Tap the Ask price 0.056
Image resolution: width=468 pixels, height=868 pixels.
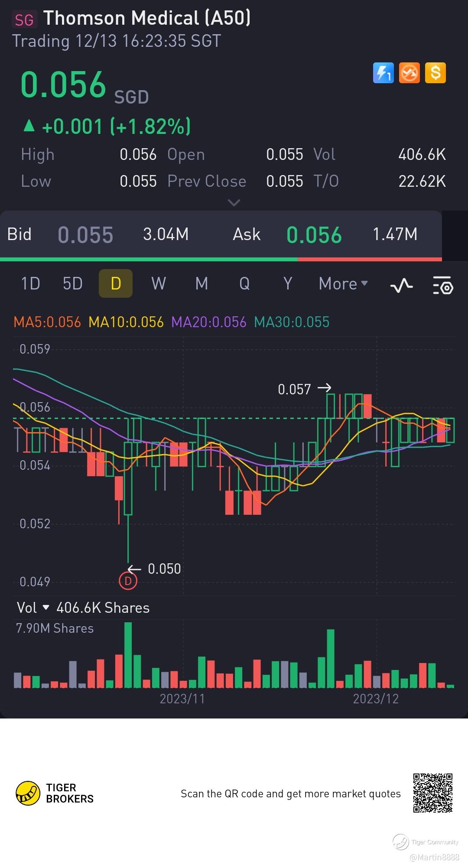point(314,235)
